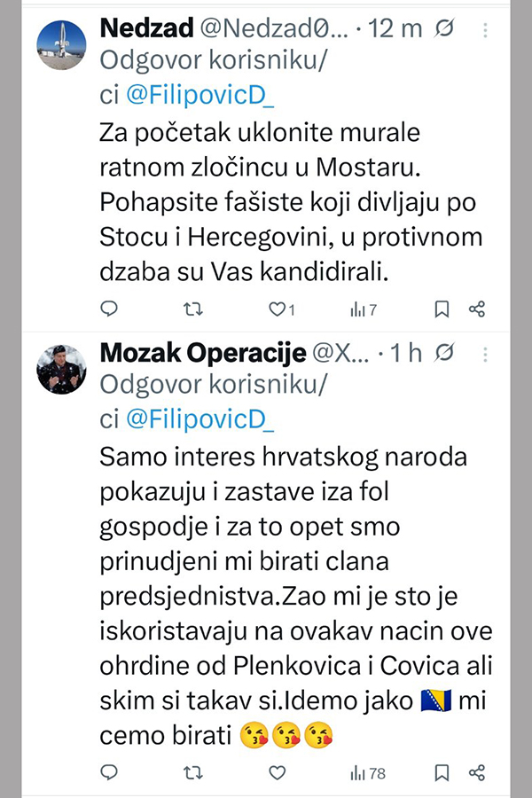Viewport: 532px width, 798px height.
Task: Open more options menu on Nedzad's tweet
Action: coord(484,29)
